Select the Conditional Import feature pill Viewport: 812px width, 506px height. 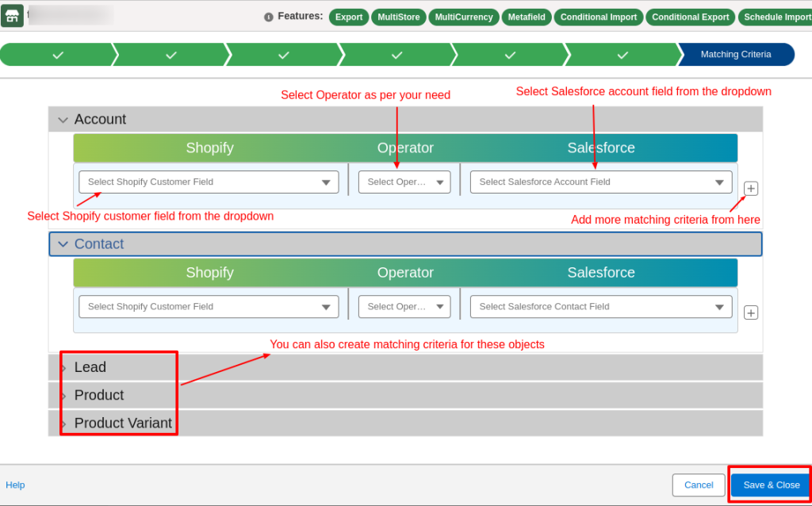599,17
